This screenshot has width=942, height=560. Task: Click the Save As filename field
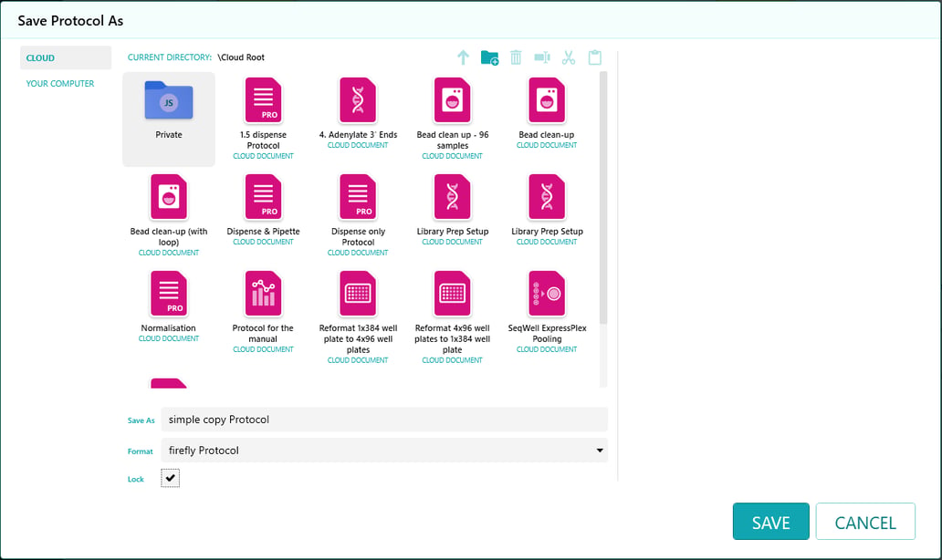pos(384,420)
